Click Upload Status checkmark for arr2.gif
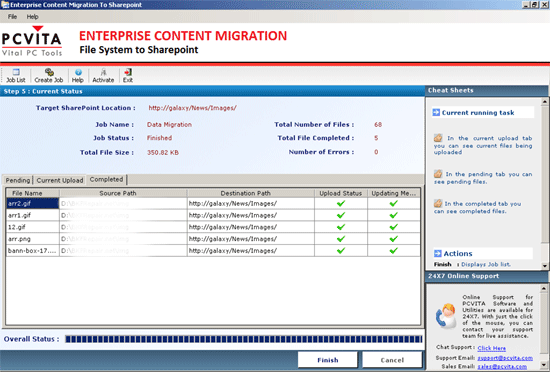The height and width of the screenshot is (372, 550). tap(341, 203)
